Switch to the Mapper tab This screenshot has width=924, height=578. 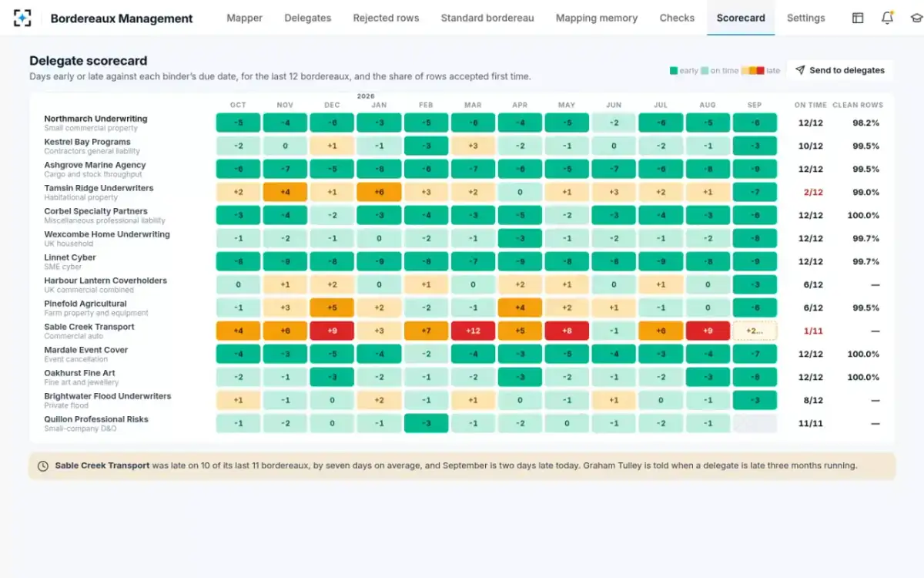coord(244,18)
